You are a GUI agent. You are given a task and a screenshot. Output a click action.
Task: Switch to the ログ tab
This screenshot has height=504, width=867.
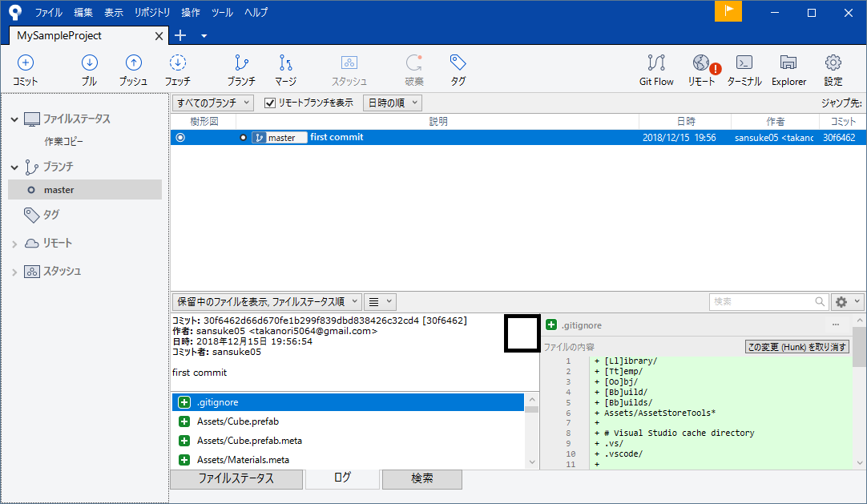click(342, 478)
